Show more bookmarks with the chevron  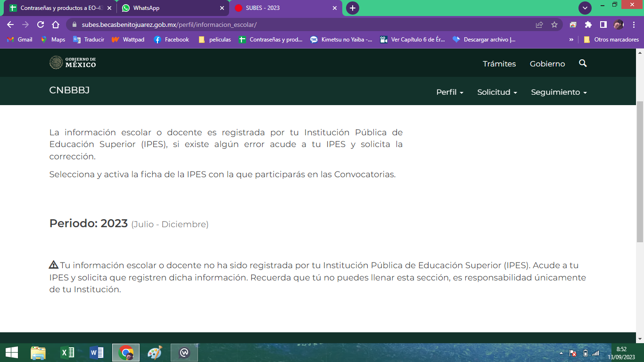tap(571, 40)
